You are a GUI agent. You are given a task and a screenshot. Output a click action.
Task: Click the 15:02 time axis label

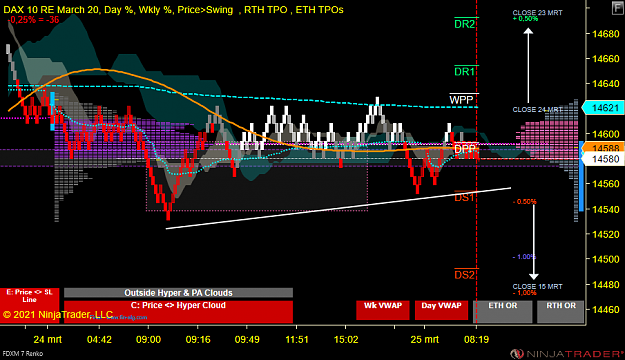(x=346, y=340)
